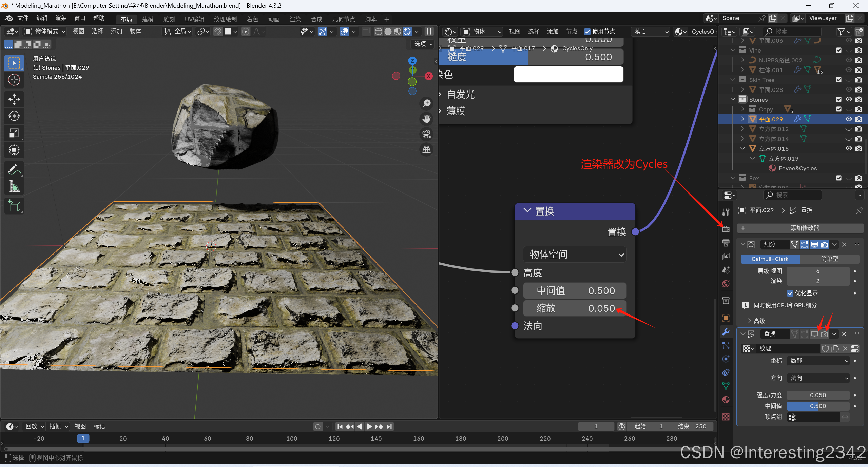This screenshot has width=868, height=467.
Task: Switch to rendered viewport shading
Action: pos(407,32)
